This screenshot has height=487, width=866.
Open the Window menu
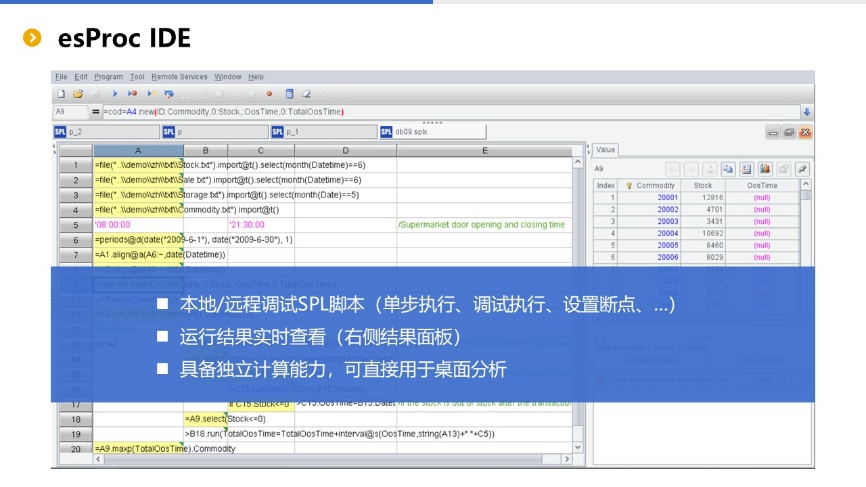[x=228, y=77]
